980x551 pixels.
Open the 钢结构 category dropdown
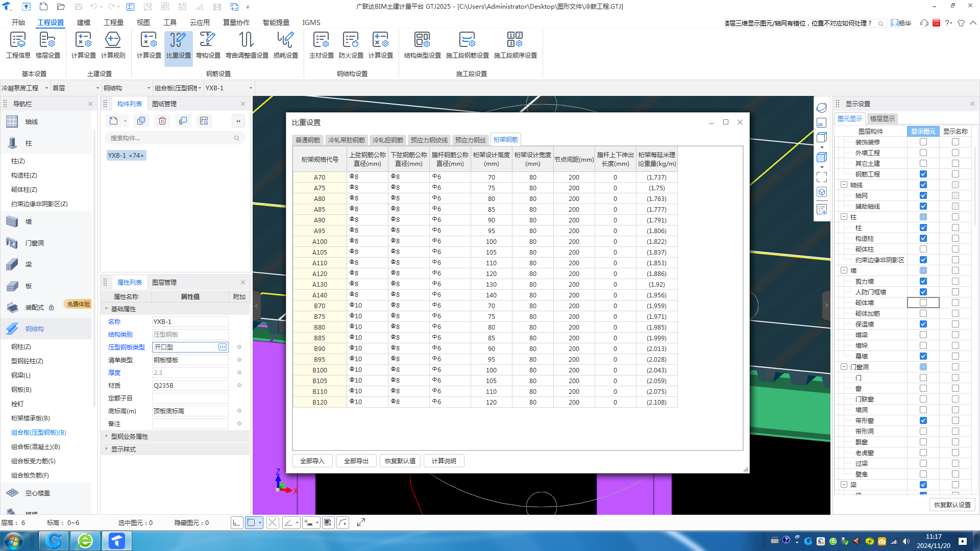tap(127, 88)
